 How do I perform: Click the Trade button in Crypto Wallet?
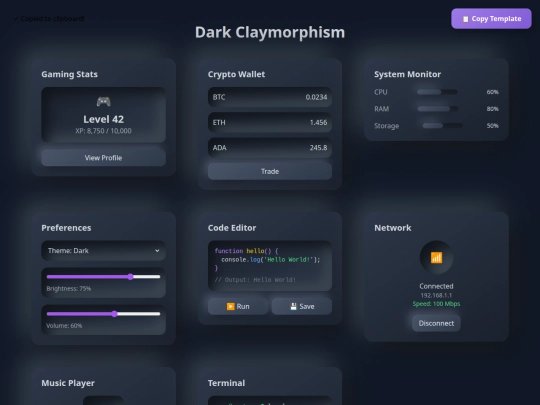click(270, 171)
